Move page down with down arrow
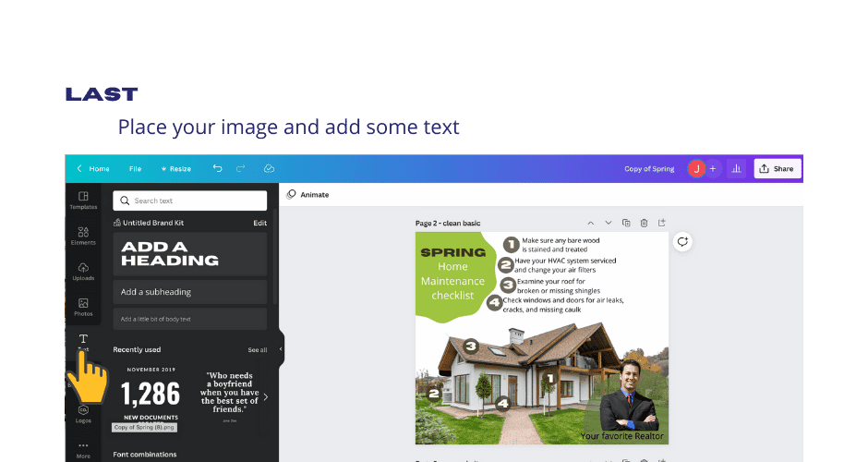Viewport: 868px width, 462px height. (x=609, y=223)
